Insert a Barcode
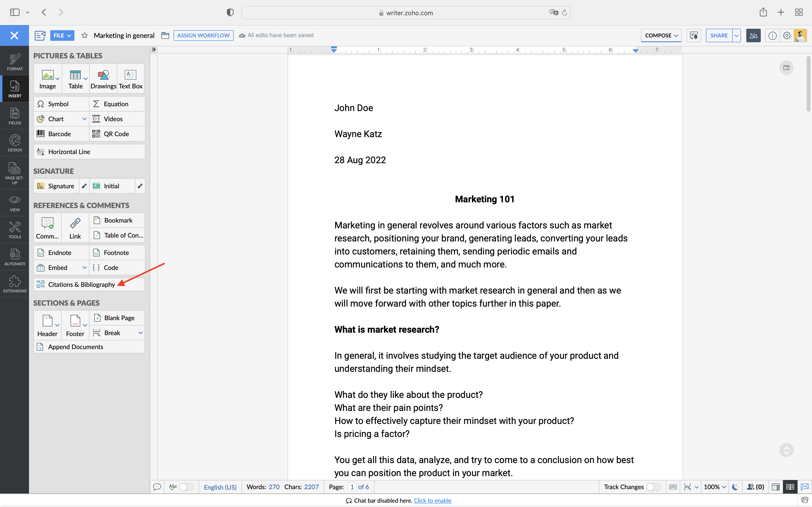This screenshot has height=507, width=812. [x=59, y=134]
